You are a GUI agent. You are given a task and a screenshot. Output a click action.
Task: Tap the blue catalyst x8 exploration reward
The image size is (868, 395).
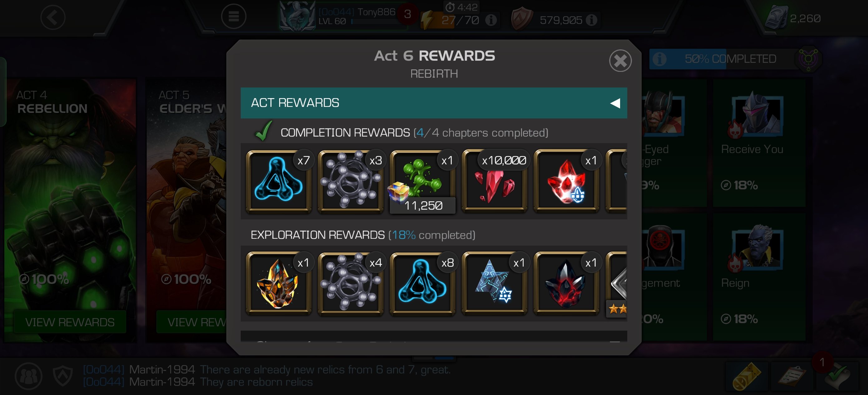click(x=422, y=284)
